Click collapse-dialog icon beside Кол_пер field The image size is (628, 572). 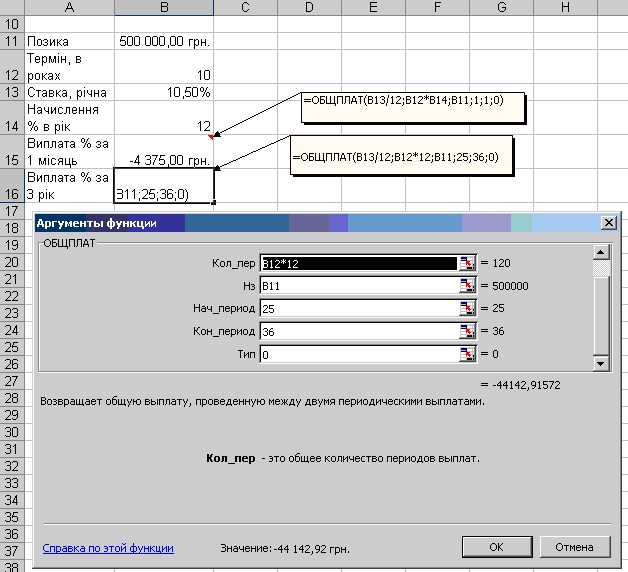(466, 264)
